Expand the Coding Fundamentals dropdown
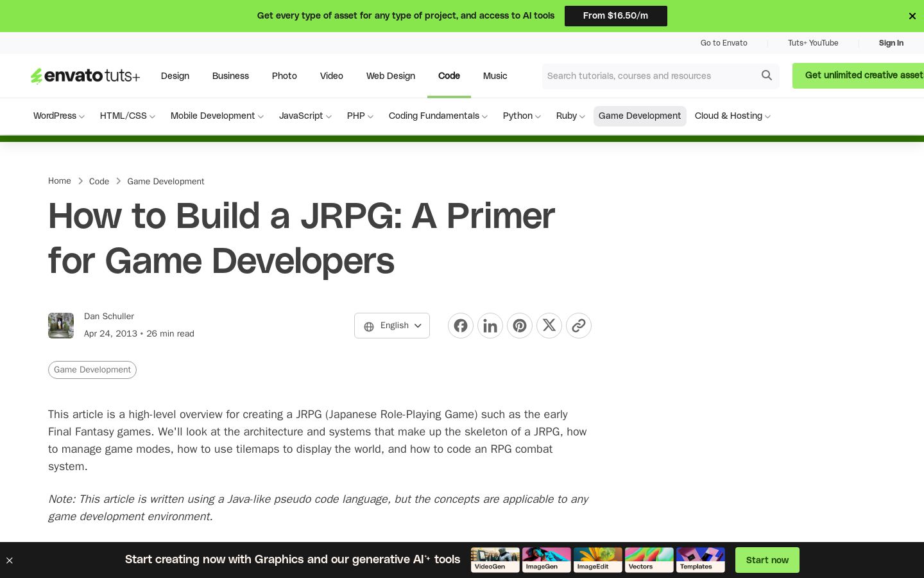The image size is (924, 578). coord(438,116)
